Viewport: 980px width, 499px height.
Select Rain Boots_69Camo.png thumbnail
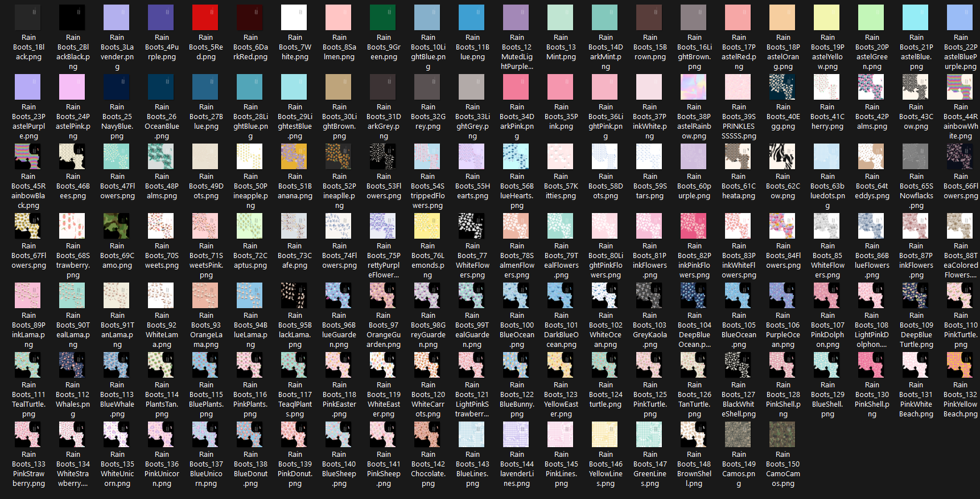point(117,226)
